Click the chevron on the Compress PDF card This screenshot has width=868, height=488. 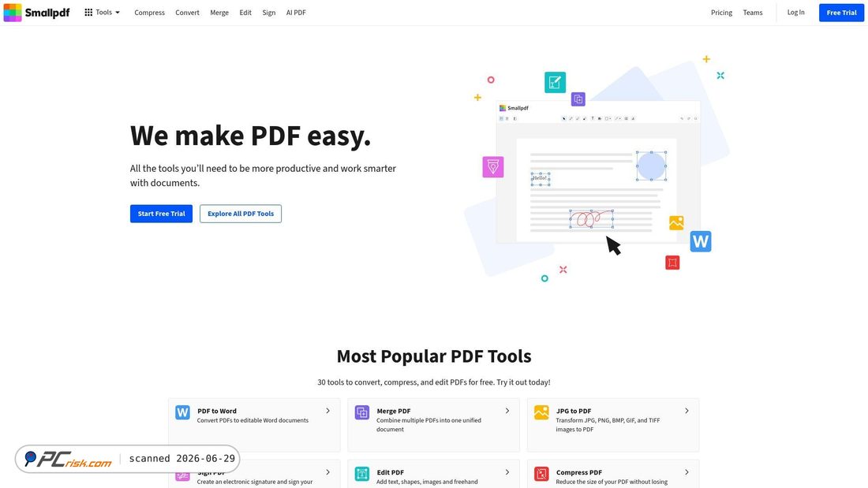687,472
